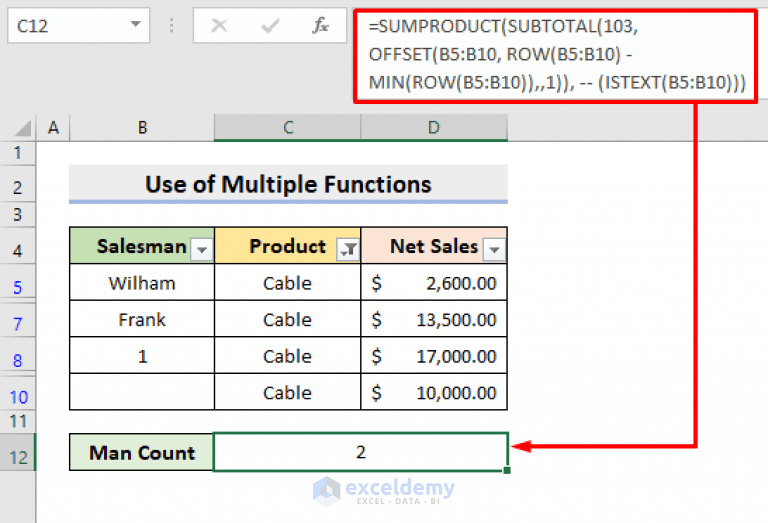
Task: Select the cell containing Wilham
Action: click(x=142, y=283)
